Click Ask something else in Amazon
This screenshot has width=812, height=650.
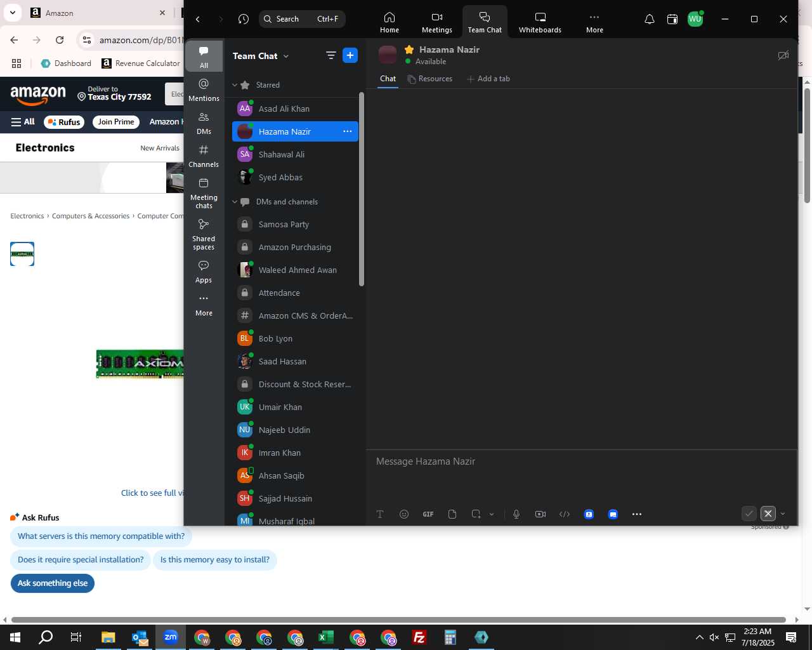[53, 583]
